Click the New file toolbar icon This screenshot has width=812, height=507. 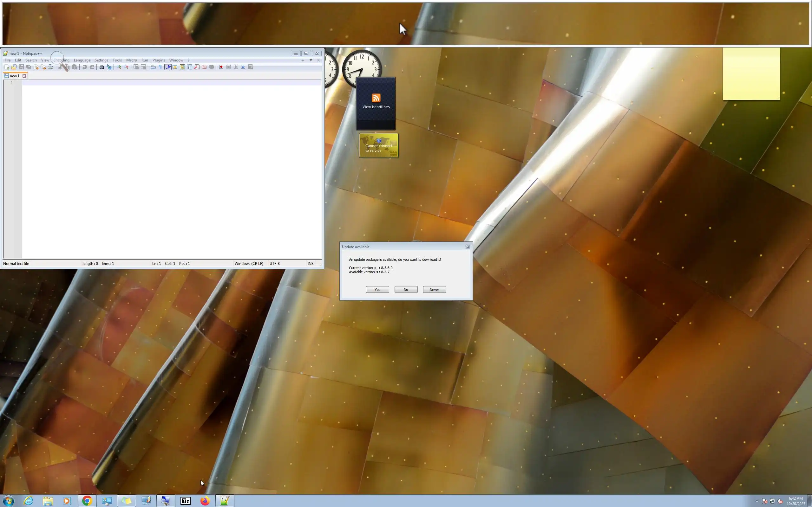[x=6, y=67]
